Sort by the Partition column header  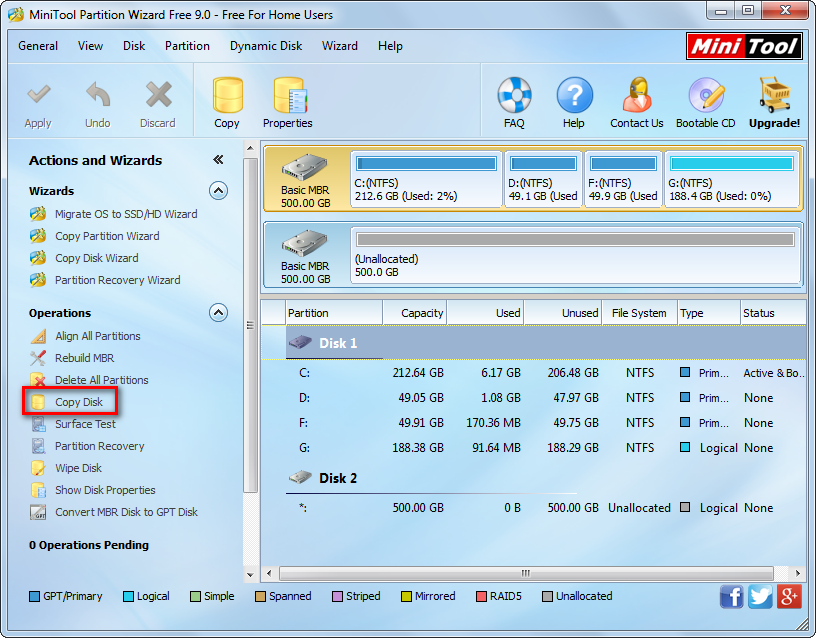tap(334, 313)
